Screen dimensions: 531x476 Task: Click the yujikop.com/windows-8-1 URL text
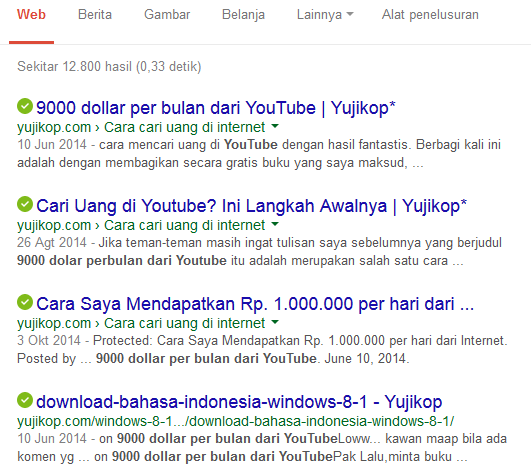click(235, 421)
